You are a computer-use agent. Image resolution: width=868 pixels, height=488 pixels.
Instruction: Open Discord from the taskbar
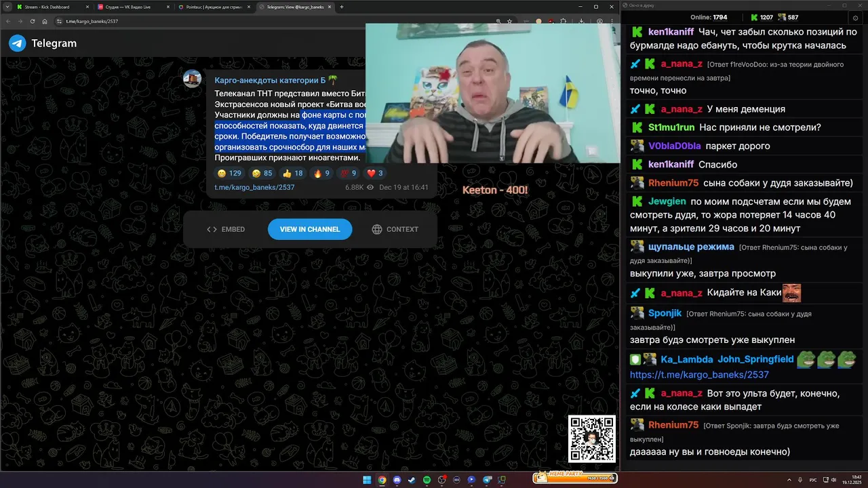pos(397,480)
